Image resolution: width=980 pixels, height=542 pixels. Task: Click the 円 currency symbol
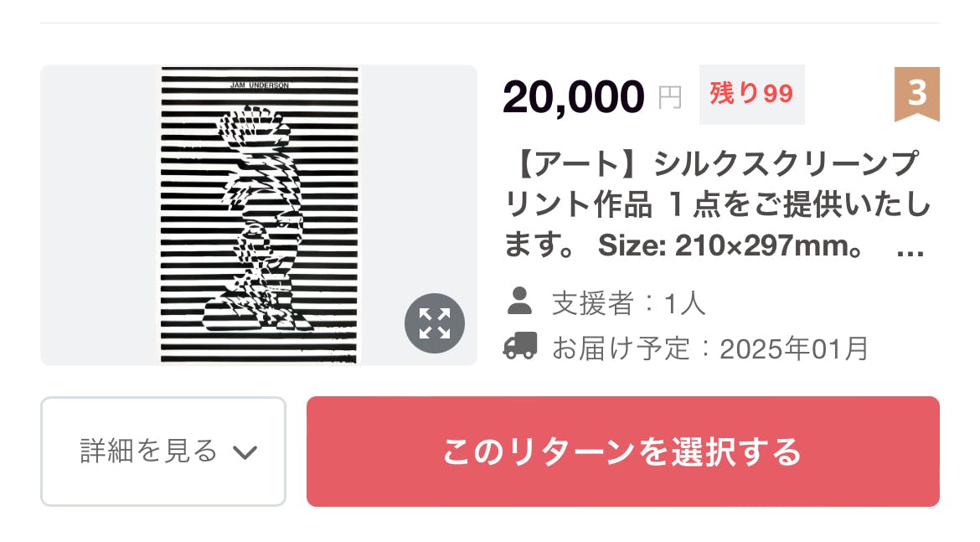tap(669, 97)
